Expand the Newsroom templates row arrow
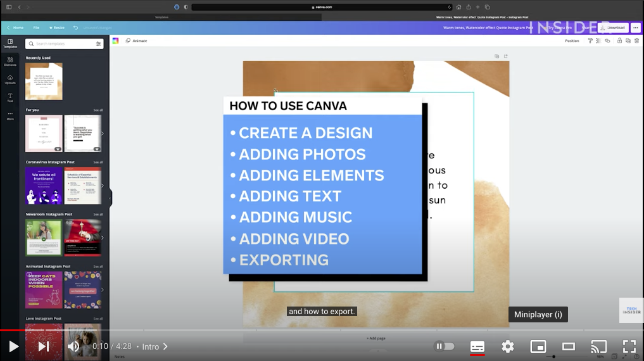This screenshot has height=361, width=644. pyautogui.click(x=103, y=237)
